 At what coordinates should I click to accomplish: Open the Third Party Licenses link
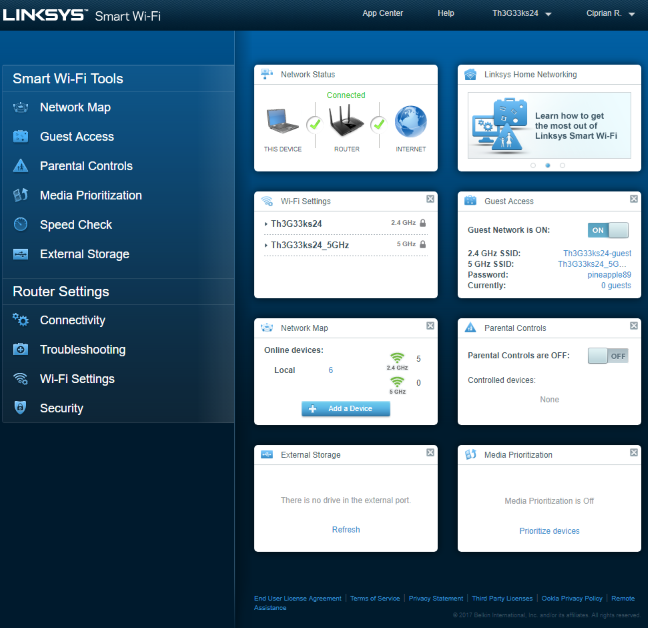tap(502, 598)
